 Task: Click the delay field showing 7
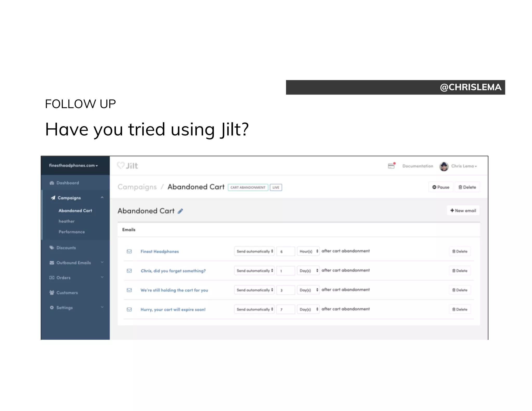pos(286,309)
